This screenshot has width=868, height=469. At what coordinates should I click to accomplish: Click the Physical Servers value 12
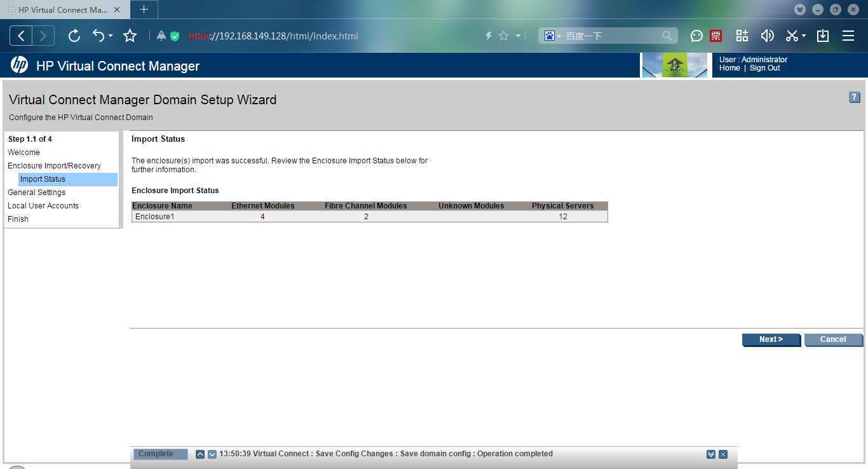(x=563, y=217)
